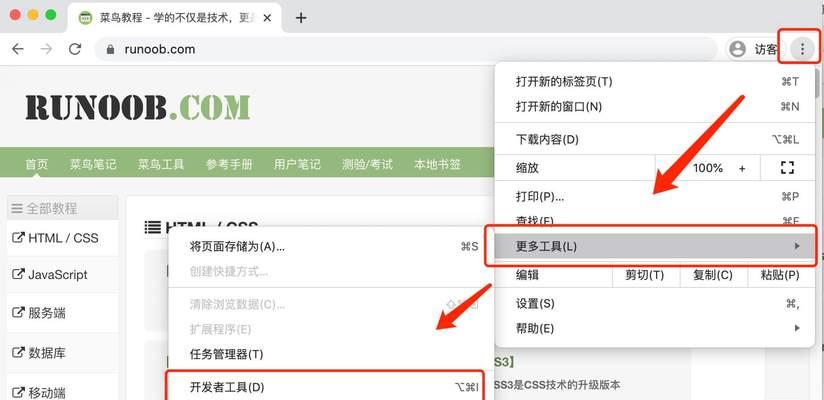Click the fullscreen icon in zoom row
The width and height of the screenshot is (824, 400).
pyautogui.click(x=787, y=168)
